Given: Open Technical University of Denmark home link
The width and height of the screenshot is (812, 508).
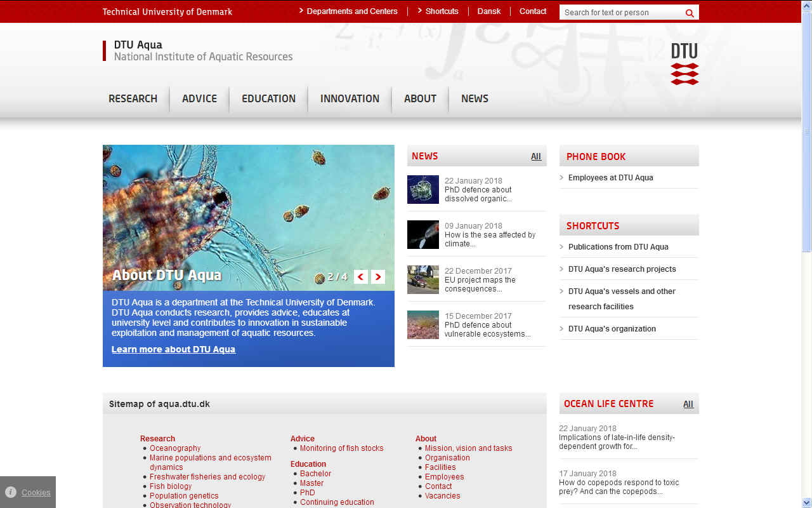Looking at the screenshot, I should pyautogui.click(x=167, y=11).
